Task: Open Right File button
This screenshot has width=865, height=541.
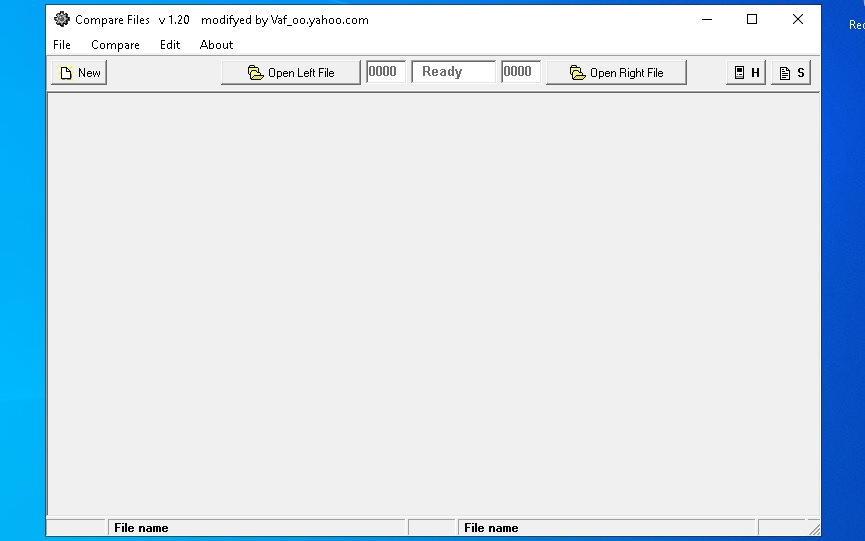Action: pyautogui.click(x=616, y=73)
